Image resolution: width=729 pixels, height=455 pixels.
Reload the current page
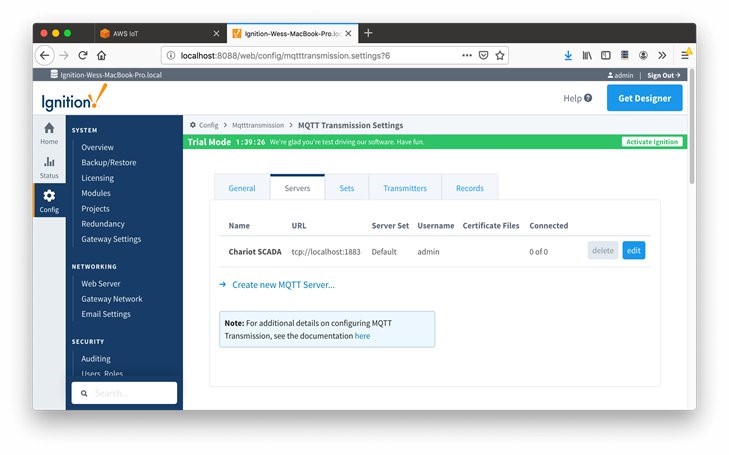[83, 55]
